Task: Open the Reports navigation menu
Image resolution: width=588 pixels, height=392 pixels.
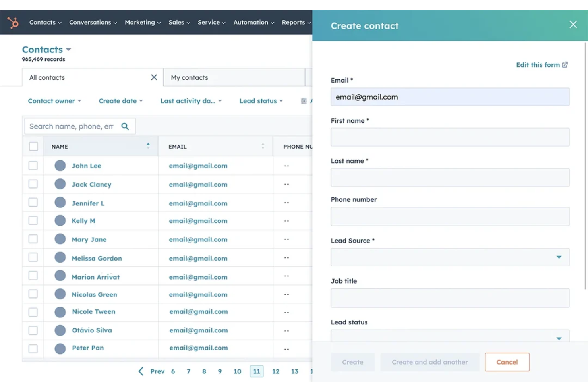Action: coord(296,23)
